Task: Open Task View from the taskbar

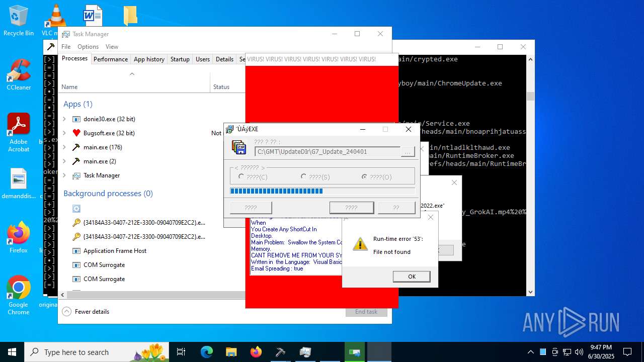Action: coord(181,352)
